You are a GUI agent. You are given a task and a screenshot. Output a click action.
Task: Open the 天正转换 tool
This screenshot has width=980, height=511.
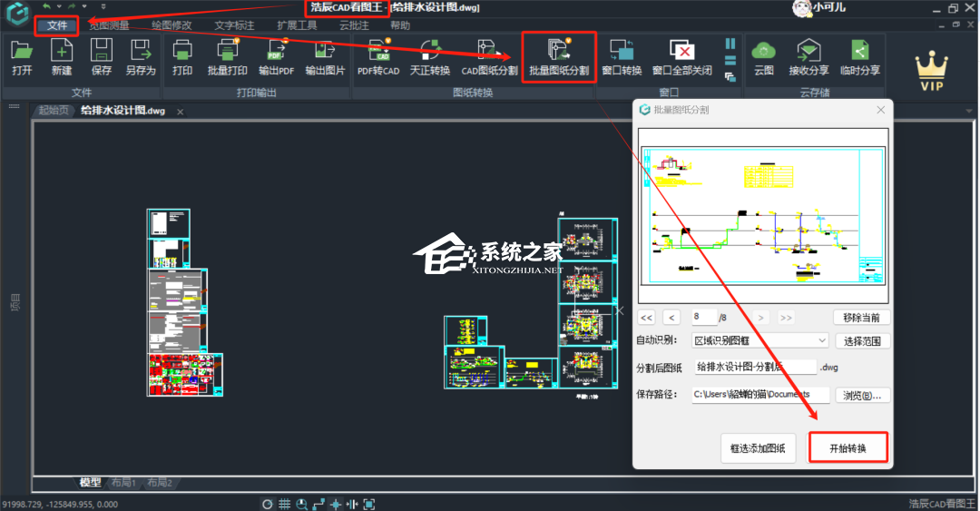point(430,57)
